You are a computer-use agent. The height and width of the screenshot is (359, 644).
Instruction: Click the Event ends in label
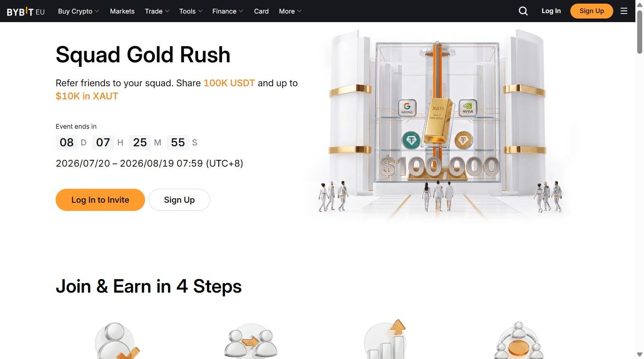(76, 126)
